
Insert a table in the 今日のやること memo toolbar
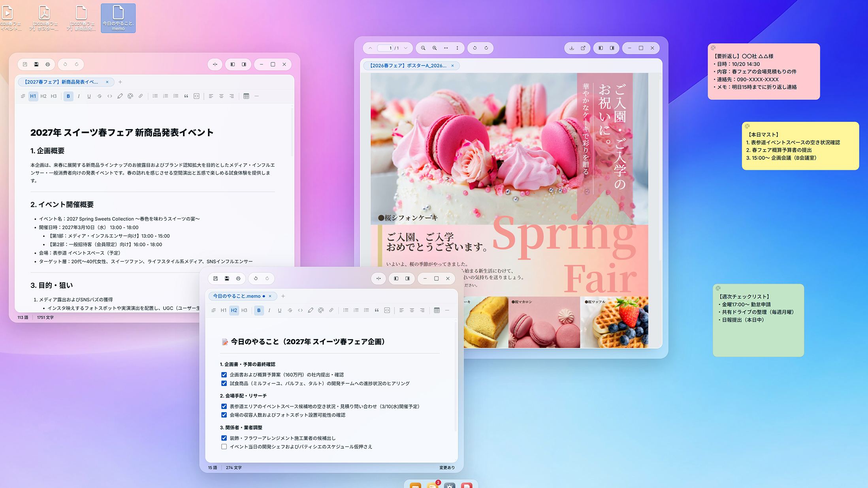(x=437, y=310)
